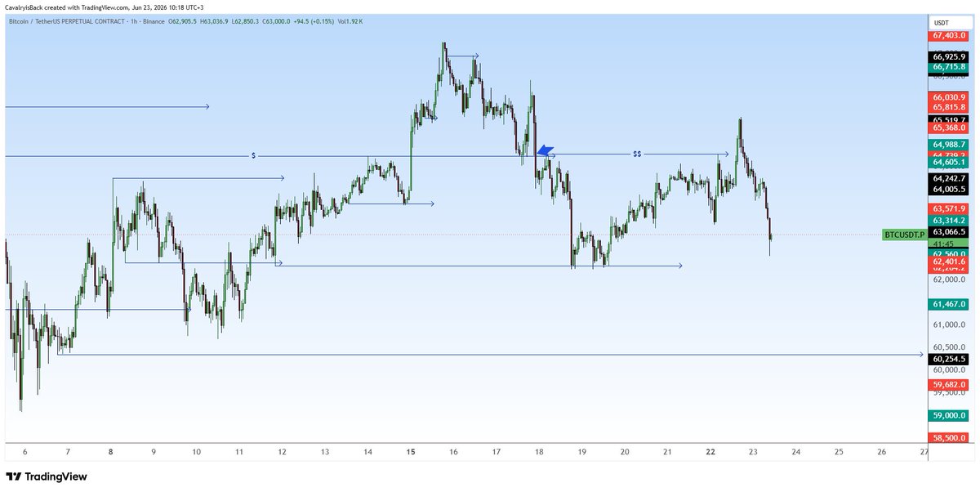980x492 pixels.
Task: Select the 63,571.9 red price label
Action: (950, 208)
